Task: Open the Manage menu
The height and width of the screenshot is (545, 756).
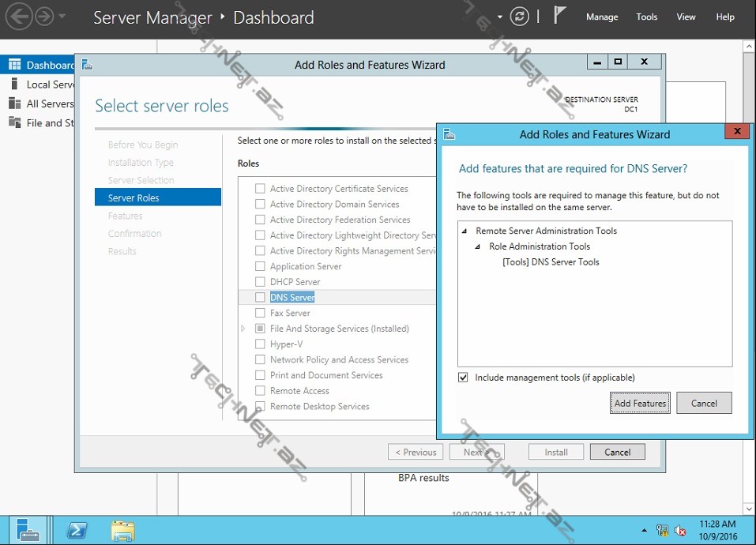Action: pos(601,17)
